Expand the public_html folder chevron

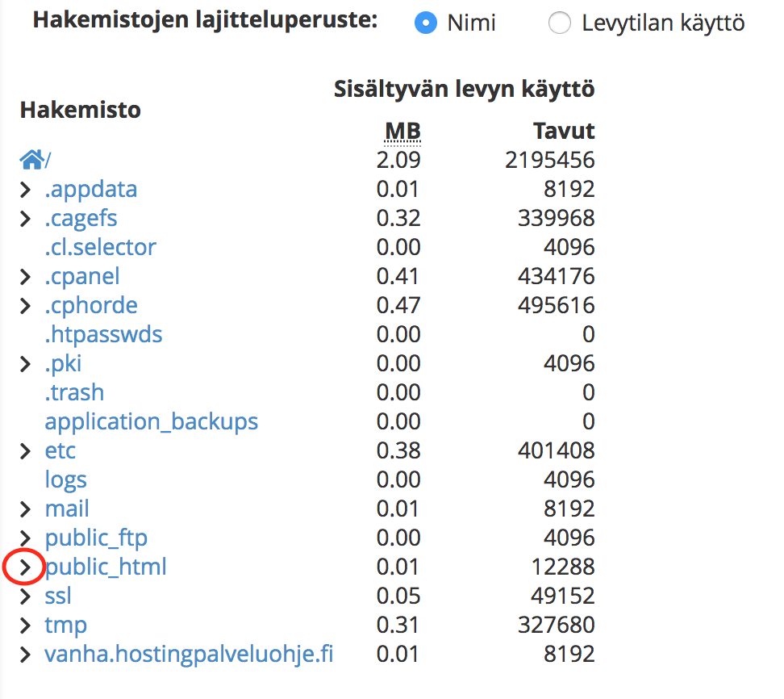(26, 567)
